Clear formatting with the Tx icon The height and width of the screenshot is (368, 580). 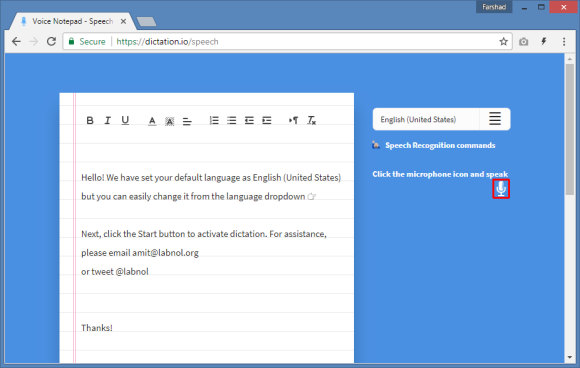coord(311,120)
